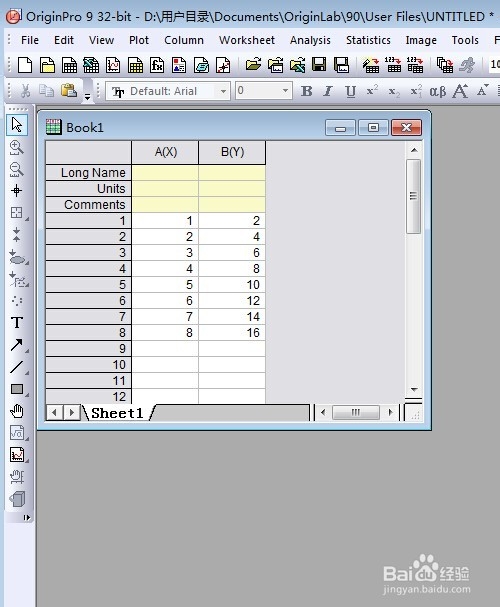This screenshot has width=500, height=607.
Task: Select the Rescale hand tool
Action: (17, 477)
